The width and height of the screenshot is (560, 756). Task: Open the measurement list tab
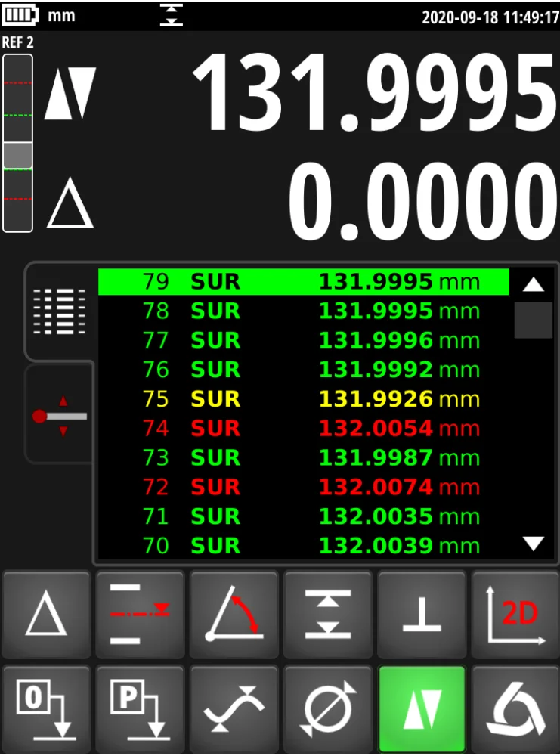point(59,311)
